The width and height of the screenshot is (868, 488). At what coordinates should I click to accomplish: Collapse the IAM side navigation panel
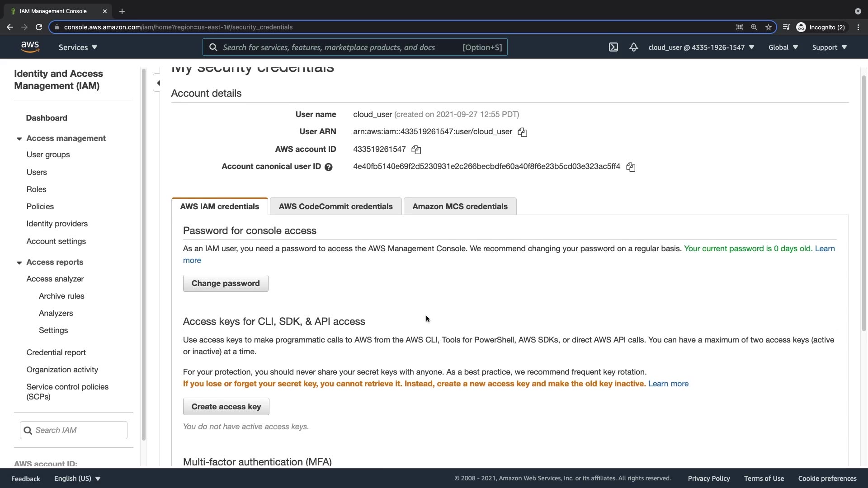(158, 83)
